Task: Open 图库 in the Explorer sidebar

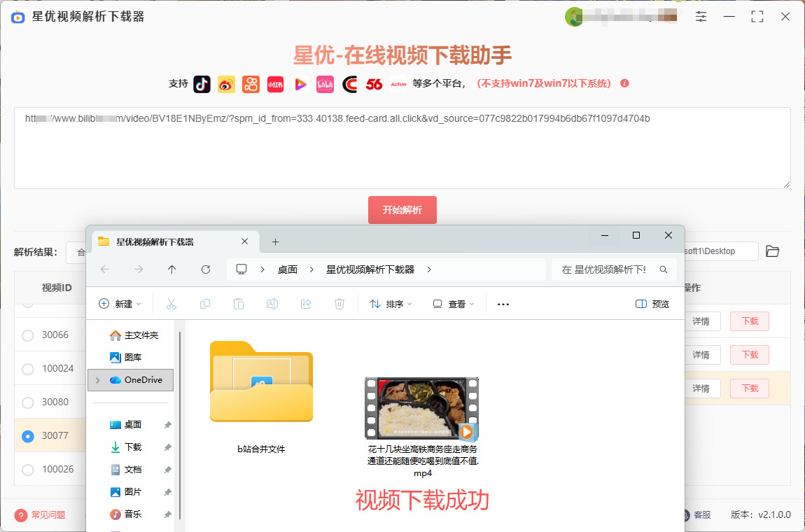Action: [x=126, y=358]
